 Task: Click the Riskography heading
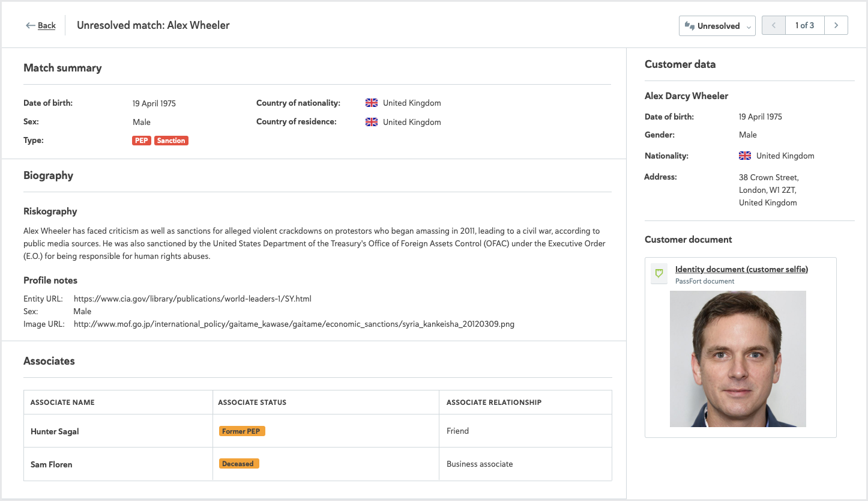point(50,211)
